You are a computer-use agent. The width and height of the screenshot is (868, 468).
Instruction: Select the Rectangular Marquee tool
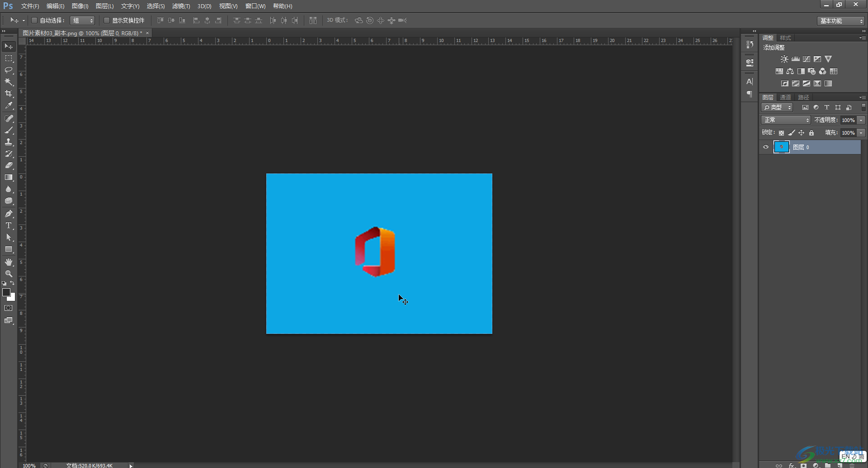[x=9, y=58]
